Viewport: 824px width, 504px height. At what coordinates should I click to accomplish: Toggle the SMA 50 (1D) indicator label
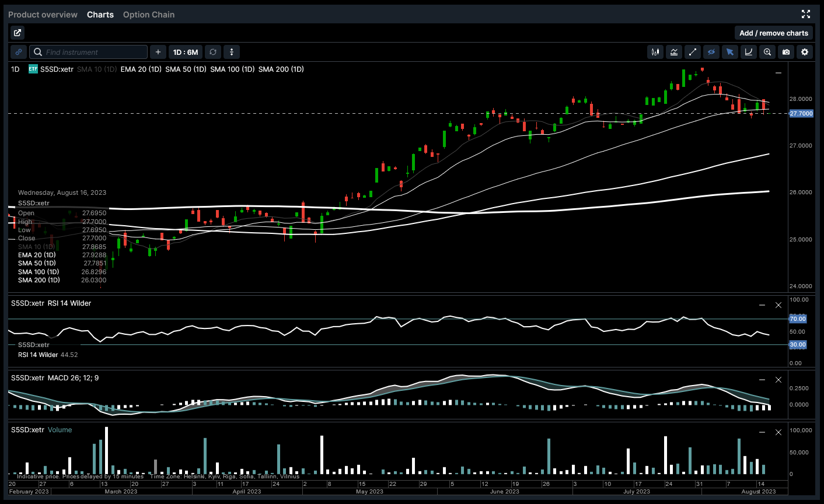(x=186, y=69)
